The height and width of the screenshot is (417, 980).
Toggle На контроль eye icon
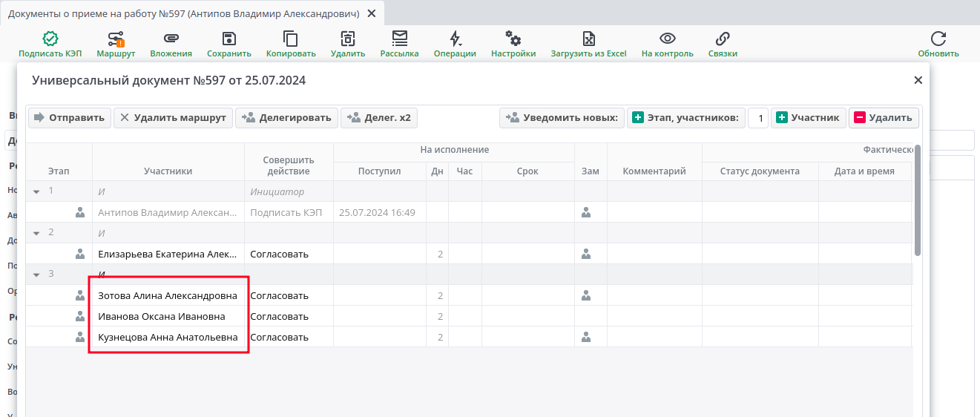667,39
